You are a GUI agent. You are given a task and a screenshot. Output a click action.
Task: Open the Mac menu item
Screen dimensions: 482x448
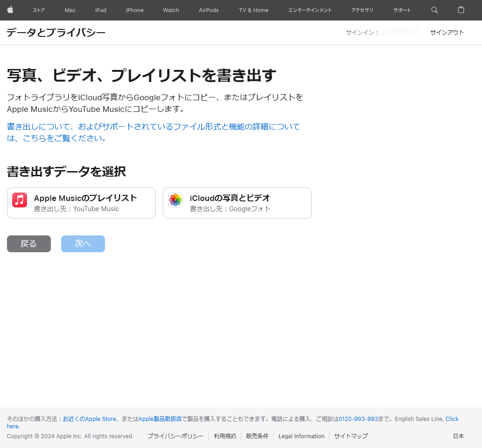tap(70, 10)
